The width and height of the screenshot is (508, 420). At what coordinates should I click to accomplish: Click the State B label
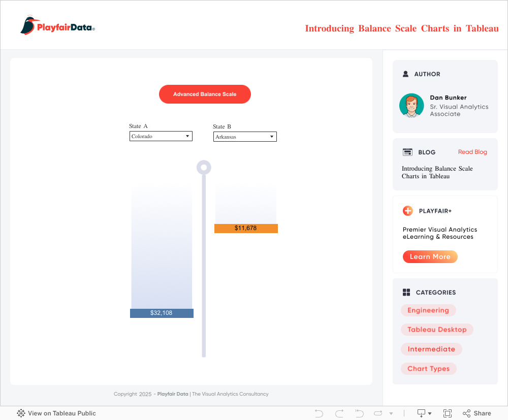[x=222, y=126]
